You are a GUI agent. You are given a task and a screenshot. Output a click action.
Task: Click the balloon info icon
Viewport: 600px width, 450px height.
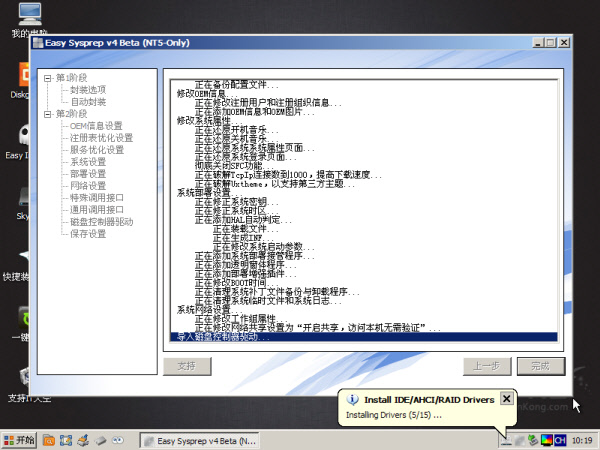(352, 399)
